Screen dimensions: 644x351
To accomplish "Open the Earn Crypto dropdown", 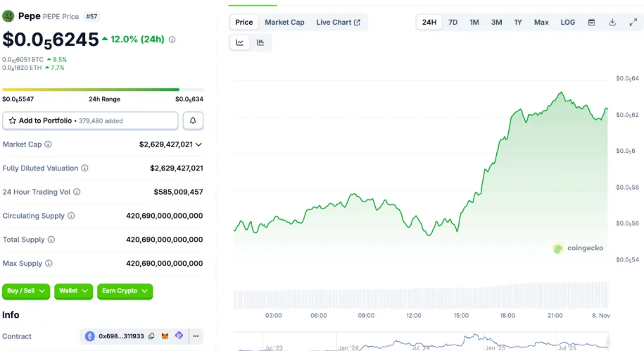I will click(125, 291).
